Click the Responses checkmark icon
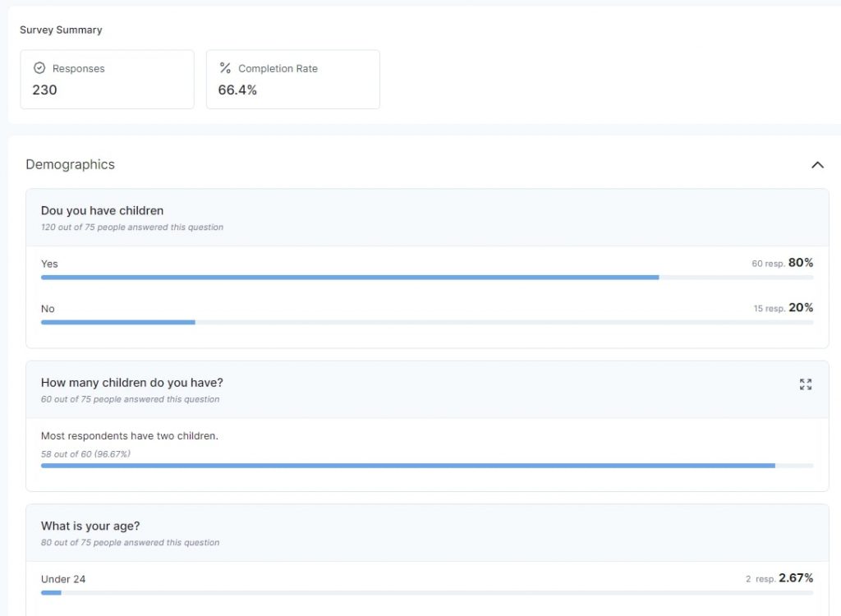Screen dimensions: 841x616 point(39,68)
